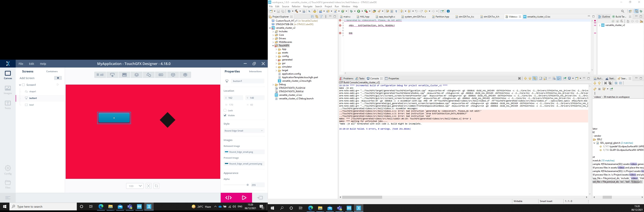Open the zoom level dropdown showing 100
Image resolution: width=644 pixels, height=212 pixels.
click(x=135, y=186)
